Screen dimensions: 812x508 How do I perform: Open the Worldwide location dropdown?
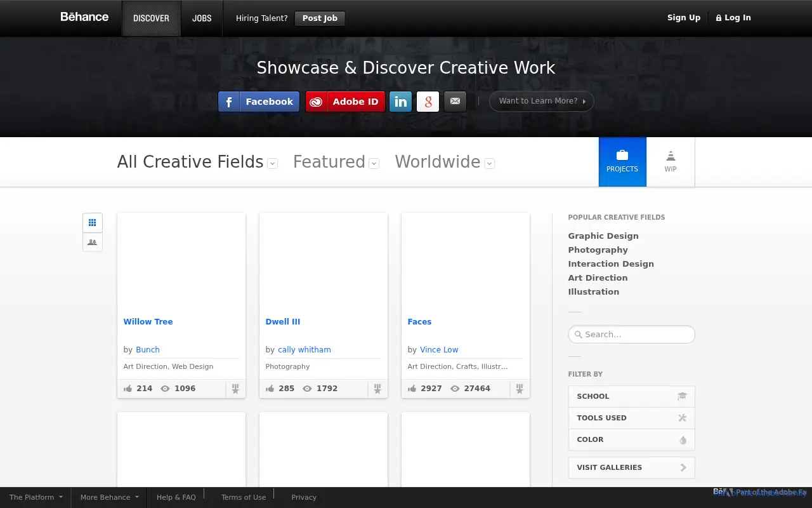coord(445,162)
